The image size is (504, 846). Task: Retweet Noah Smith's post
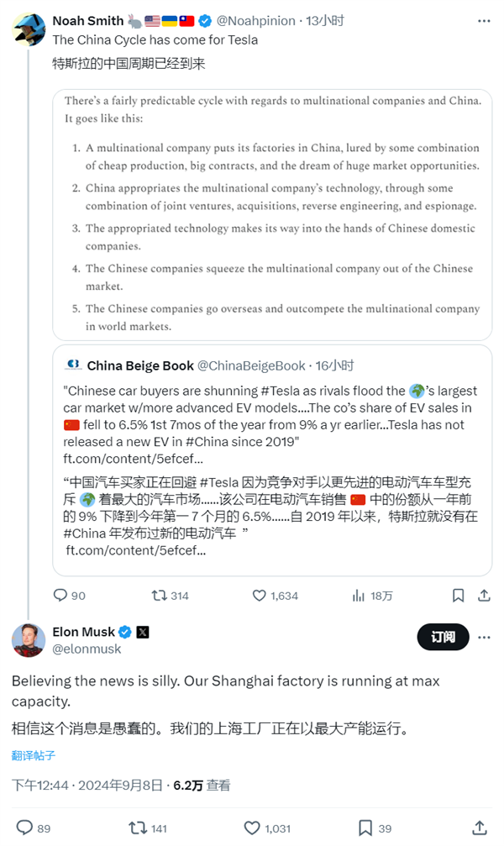[159, 595]
